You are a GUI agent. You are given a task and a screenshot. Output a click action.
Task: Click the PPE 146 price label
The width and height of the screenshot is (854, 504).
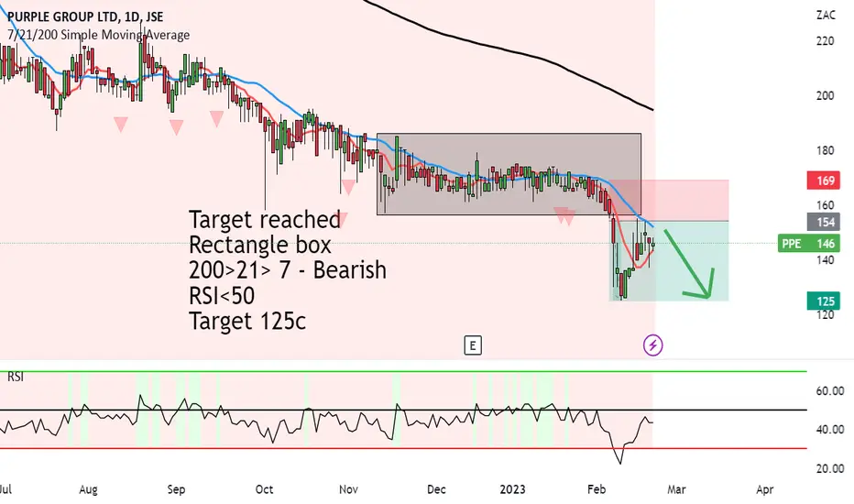coord(809,244)
